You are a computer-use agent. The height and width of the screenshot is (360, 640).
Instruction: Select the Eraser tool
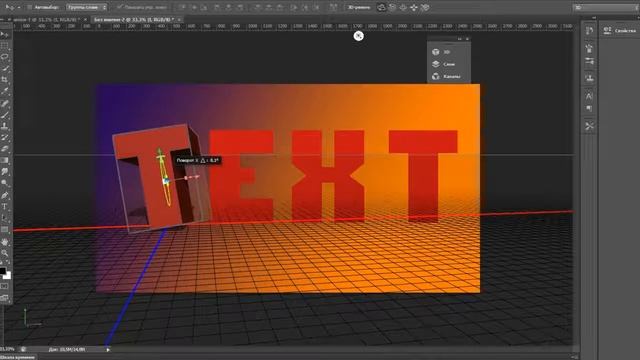pos(4,149)
